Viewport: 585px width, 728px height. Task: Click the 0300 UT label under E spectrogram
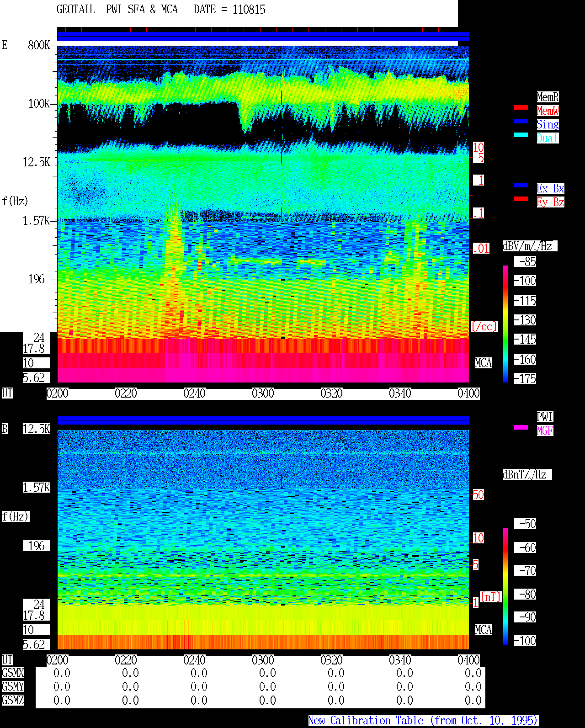[263, 393]
